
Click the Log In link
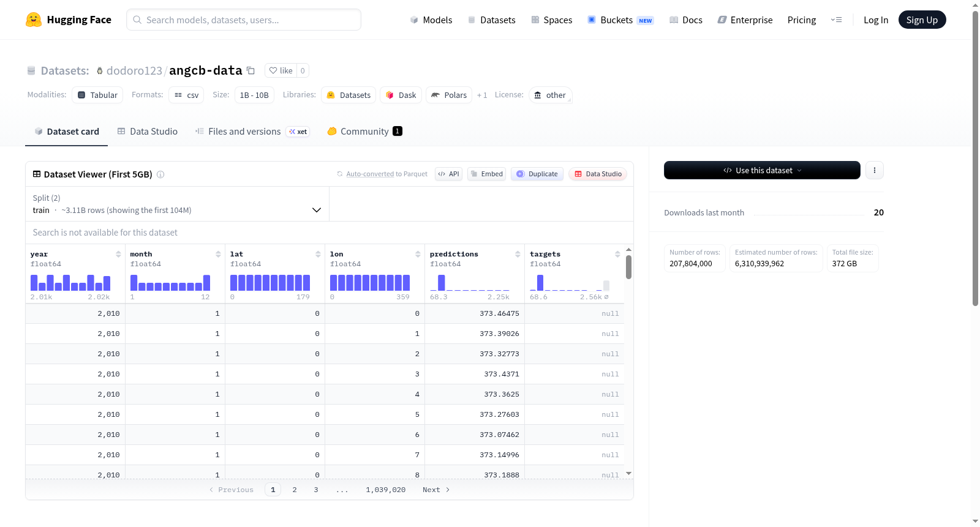click(876, 20)
